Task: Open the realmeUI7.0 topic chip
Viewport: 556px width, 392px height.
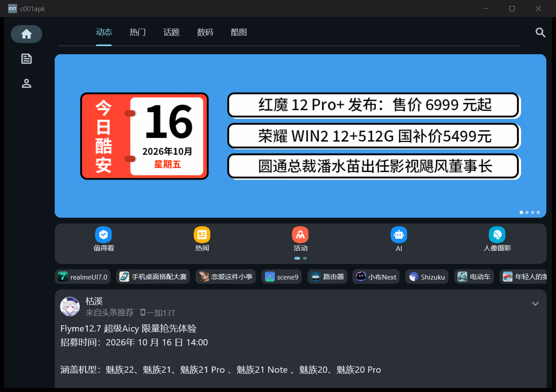Action: point(83,277)
